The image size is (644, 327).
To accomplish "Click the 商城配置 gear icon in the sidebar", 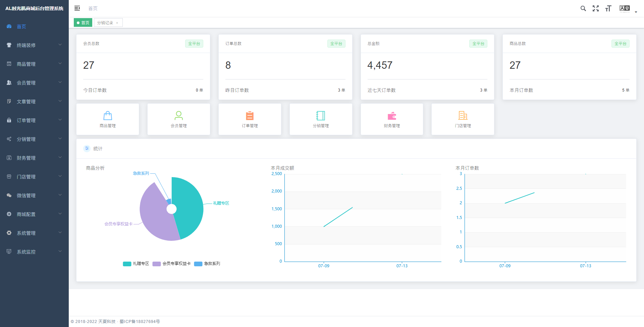I will tap(9, 214).
